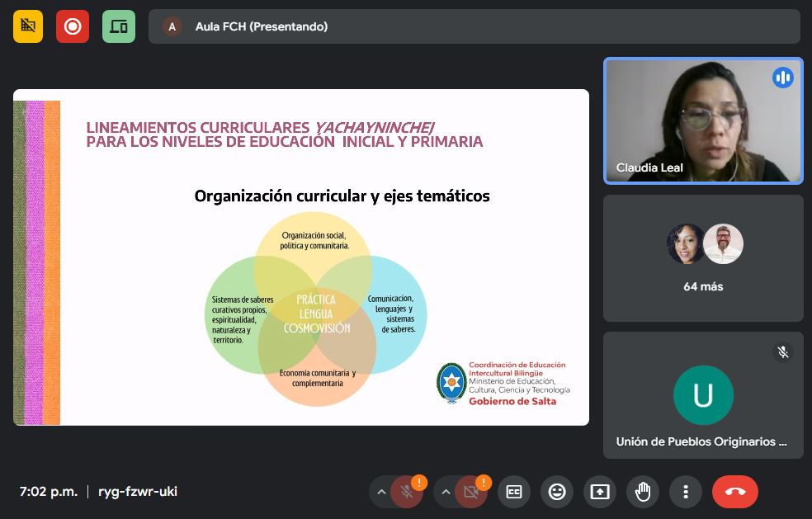Screen dimensions: 812x519
Task: Open the 64 más participants tile
Action: coord(703,258)
